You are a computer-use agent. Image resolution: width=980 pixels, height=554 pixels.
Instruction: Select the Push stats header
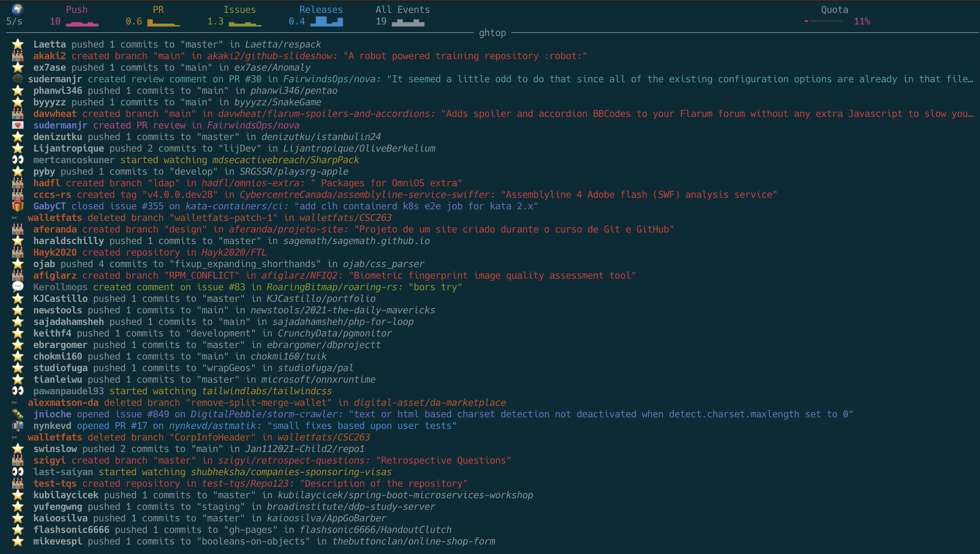click(x=76, y=10)
